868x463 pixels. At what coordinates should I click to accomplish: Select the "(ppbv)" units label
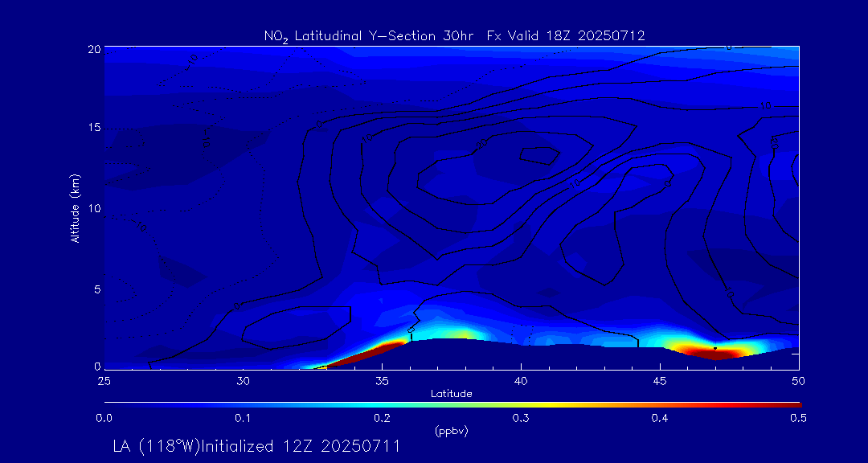[x=452, y=432]
